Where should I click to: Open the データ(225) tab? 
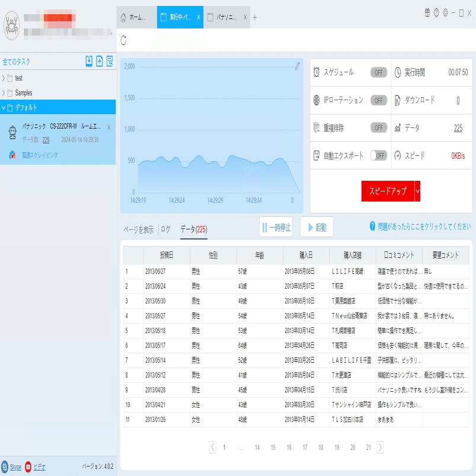point(194,229)
